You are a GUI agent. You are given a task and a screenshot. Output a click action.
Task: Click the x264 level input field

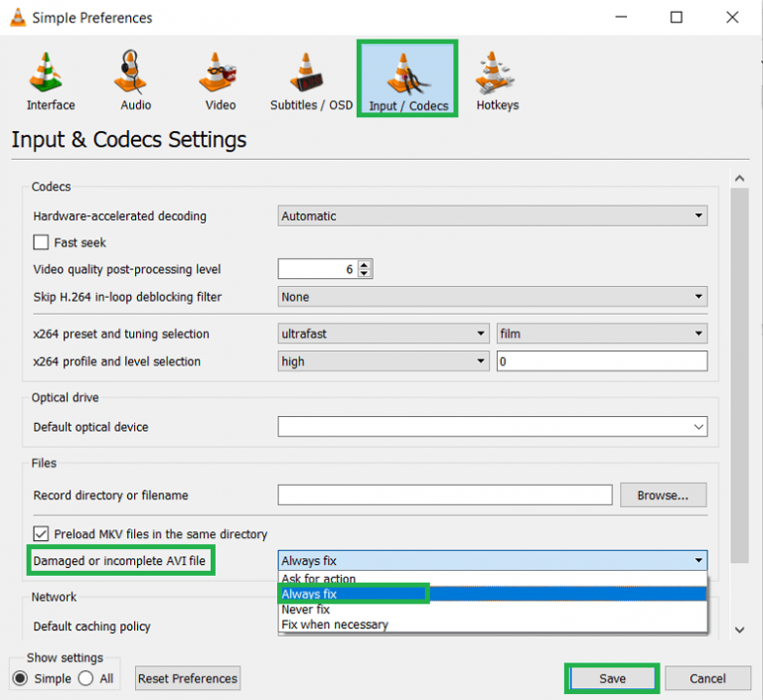coord(602,361)
